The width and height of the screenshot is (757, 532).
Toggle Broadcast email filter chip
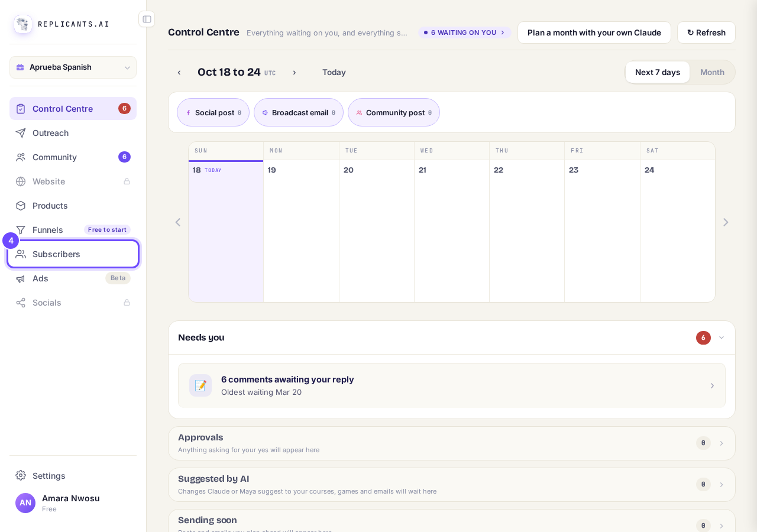tap(299, 112)
